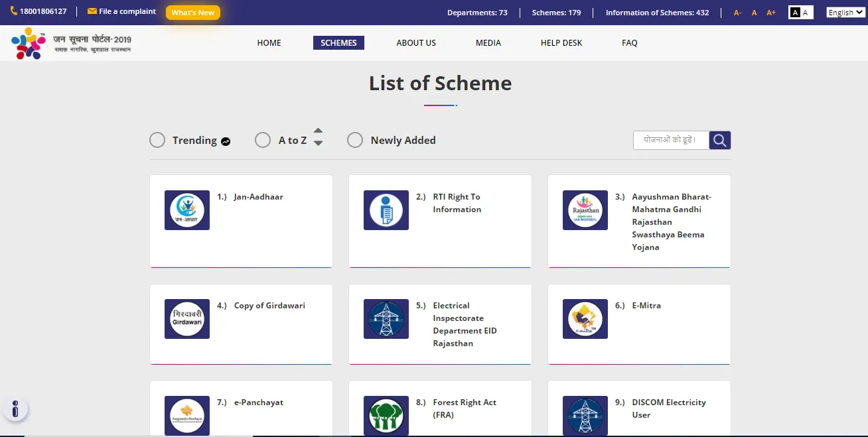Image resolution: width=868 pixels, height=437 pixels.
Task: Click the search magnifier button
Action: (x=720, y=140)
